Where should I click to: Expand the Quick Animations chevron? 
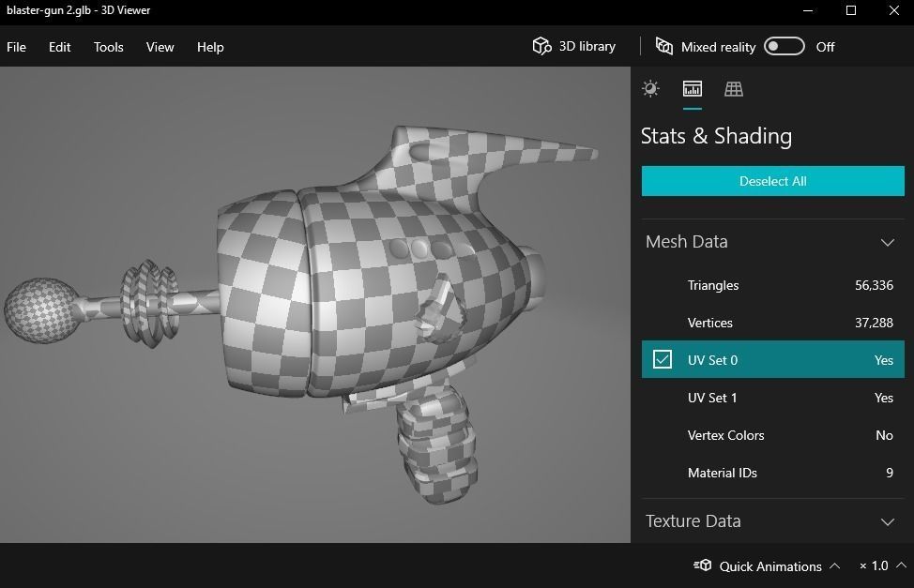834,565
